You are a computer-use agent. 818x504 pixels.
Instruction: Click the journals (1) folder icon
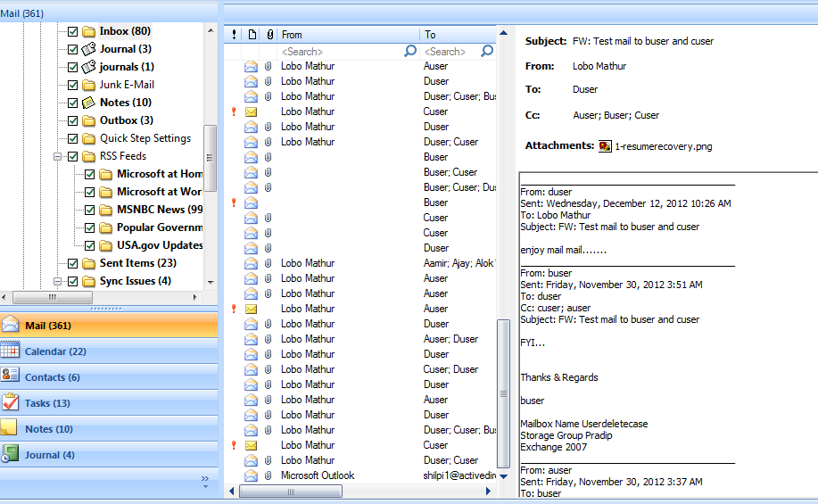click(89, 67)
